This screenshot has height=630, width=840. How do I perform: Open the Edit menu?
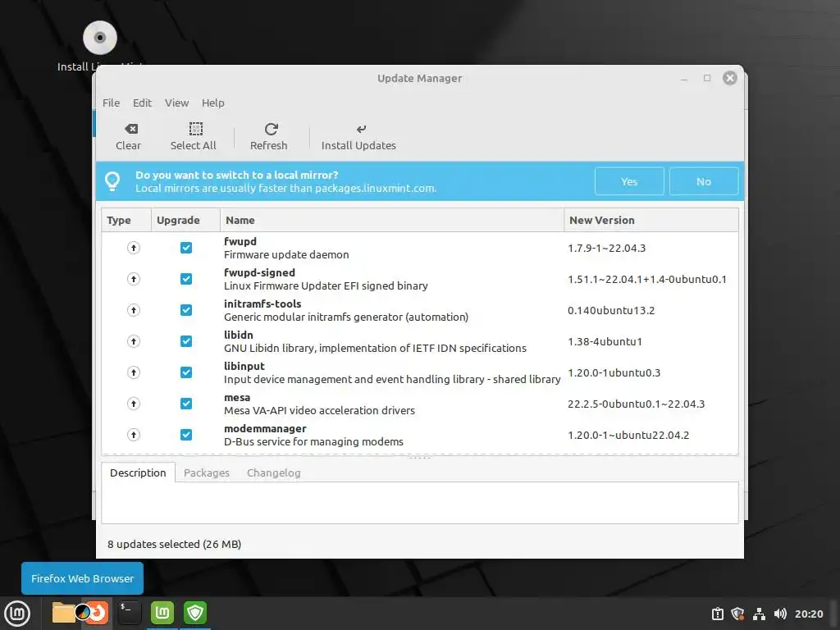[142, 103]
